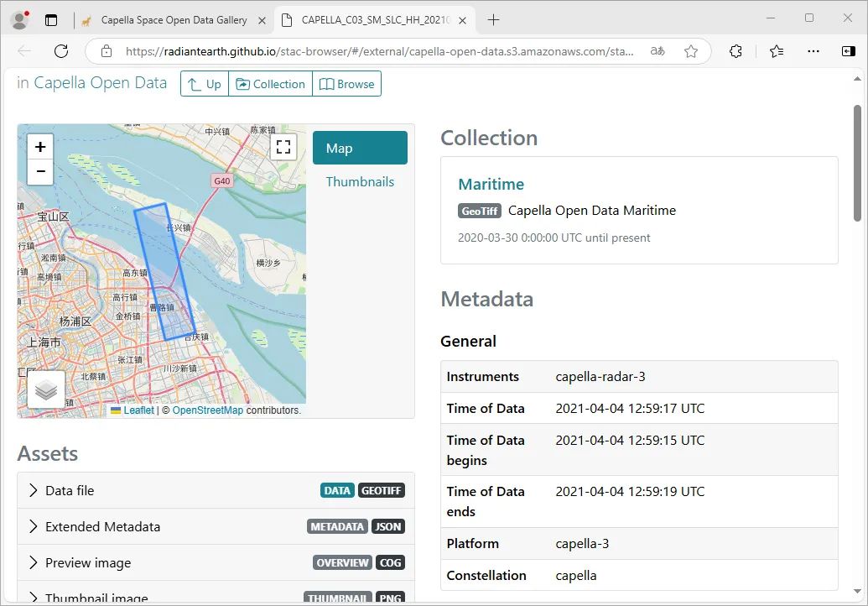Open the favorites list icon
This screenshot has height=606, width=868.
[x=777, y=51]
